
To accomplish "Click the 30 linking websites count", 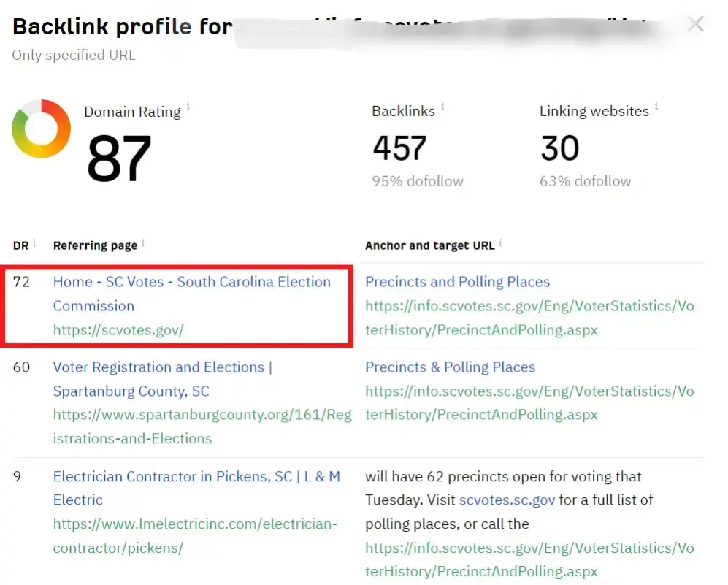I will [559, 148].
